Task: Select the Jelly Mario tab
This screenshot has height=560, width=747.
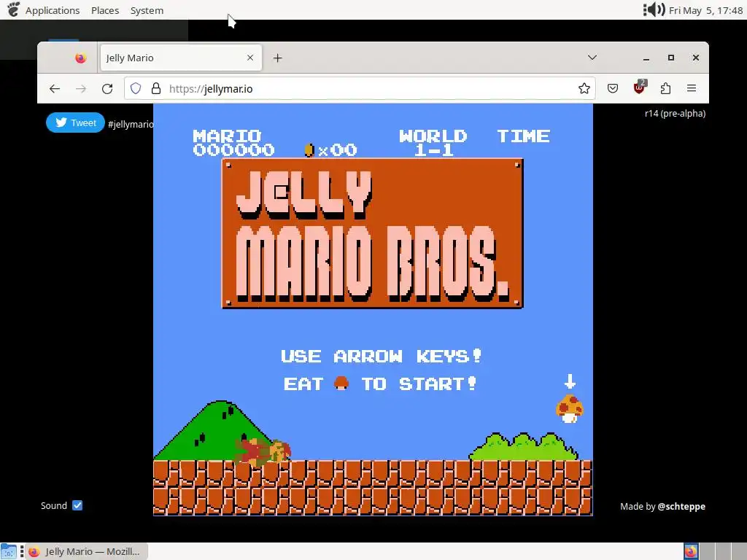Action: pos(181,58)
